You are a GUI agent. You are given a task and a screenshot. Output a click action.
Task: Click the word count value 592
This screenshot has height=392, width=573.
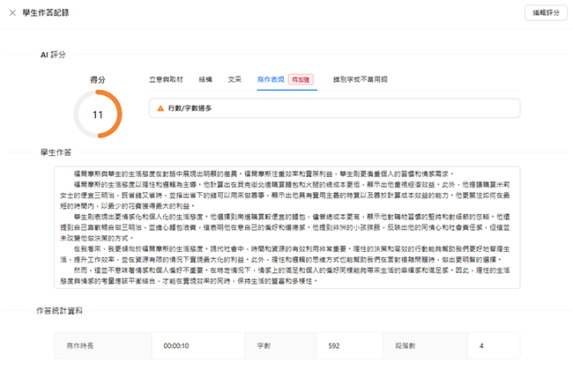[333, 346]
